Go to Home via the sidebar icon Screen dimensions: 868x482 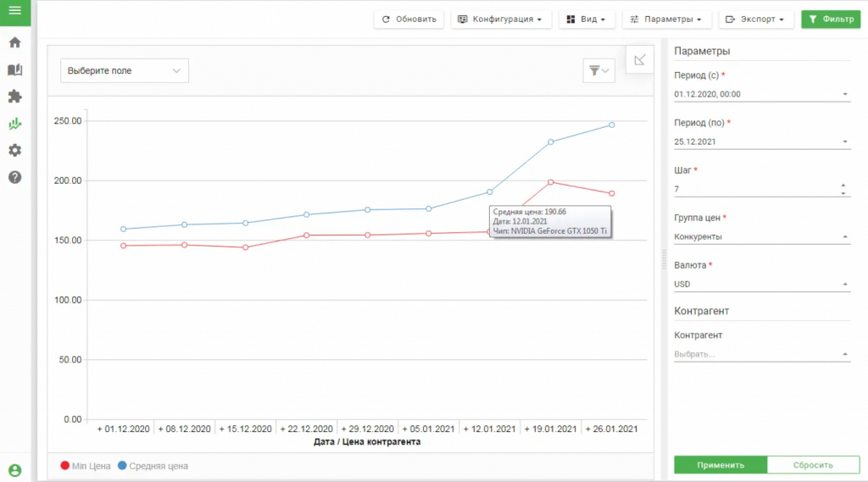click(x=14, y=42)
